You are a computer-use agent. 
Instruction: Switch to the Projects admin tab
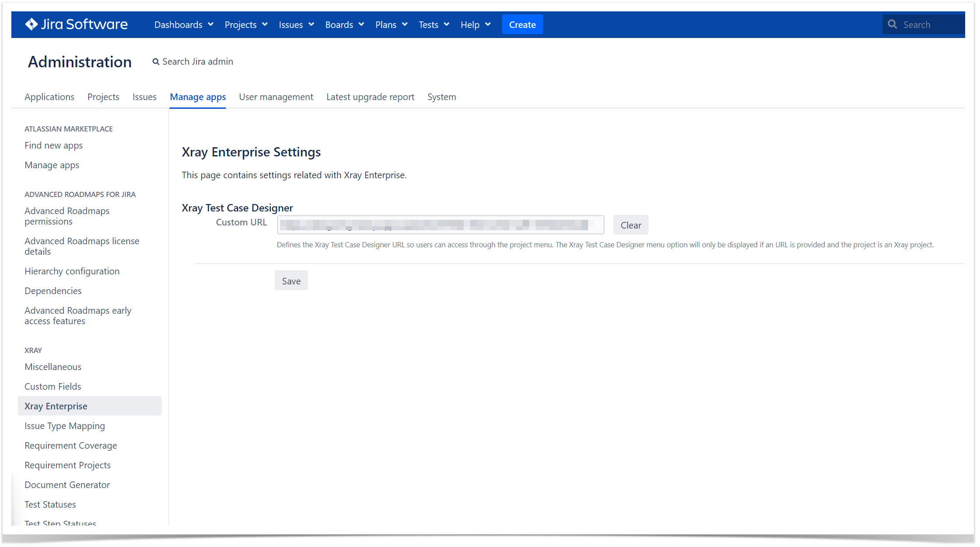[x=104, y=97]
